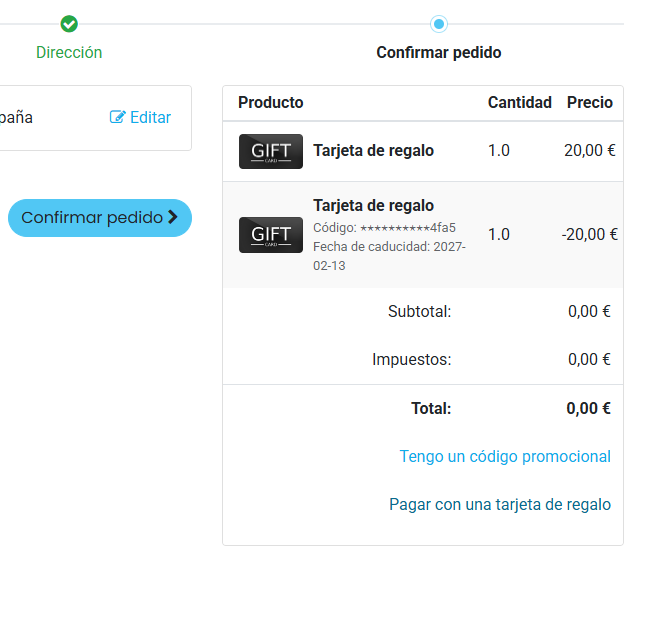Select the blue current-step circle indicator
The height and width of the screenshot is (628, 671).
(x=438, y=24)
